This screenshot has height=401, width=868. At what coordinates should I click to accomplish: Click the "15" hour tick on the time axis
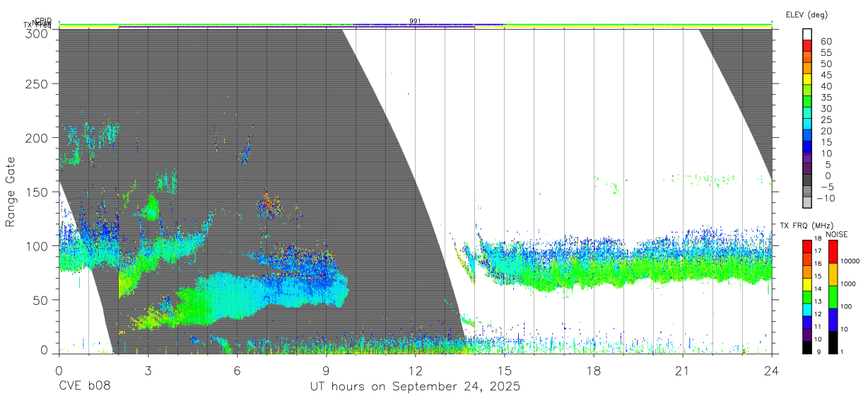(504, 370)
